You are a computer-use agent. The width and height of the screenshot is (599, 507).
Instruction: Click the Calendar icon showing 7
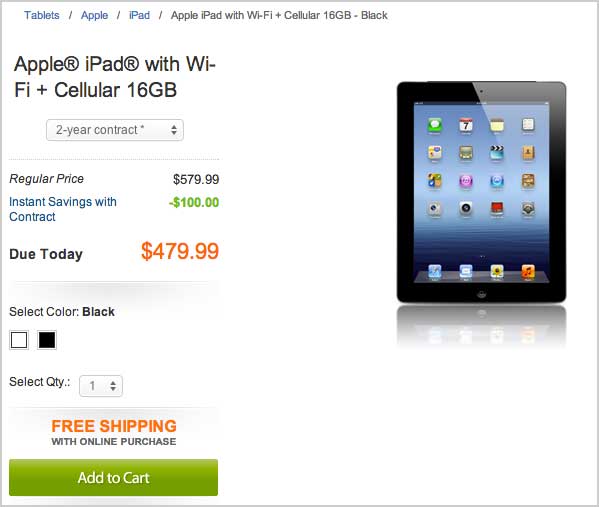coord(466,125)
